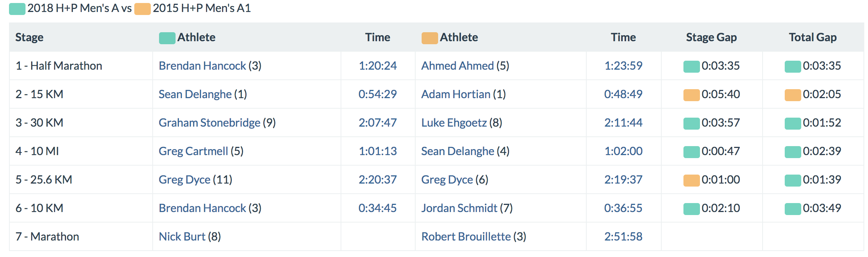Open Nick Burt's athlete link
This screenshot has height=257, width=868.
[182, 237]
